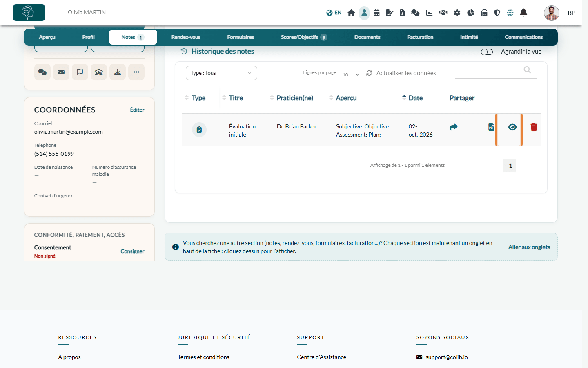
Task: Open the settings gear icon
Action: (457, 13)
